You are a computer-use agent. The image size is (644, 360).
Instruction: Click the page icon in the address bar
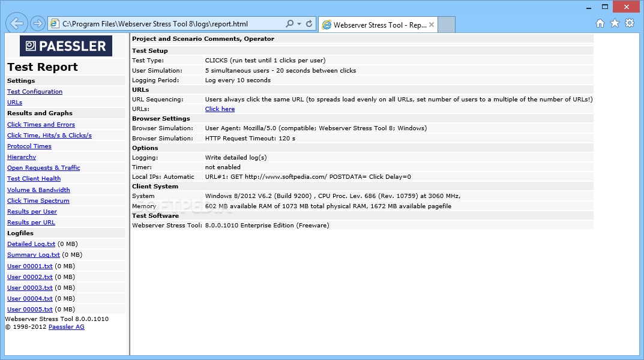[x=54, y=24]
